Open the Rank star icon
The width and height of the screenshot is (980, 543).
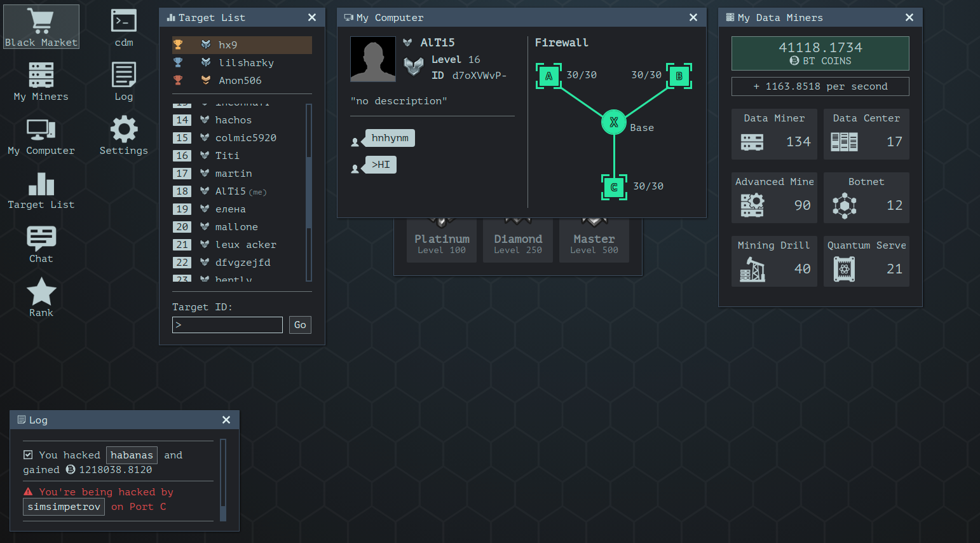point(41,297)
